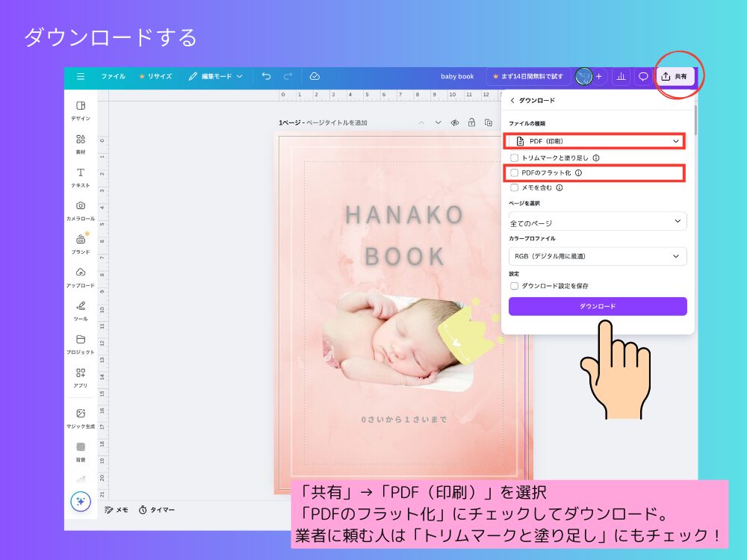The height and width of the screenshot is (560, 747).
Task: Open the ファイル menu
Action: coord(113,76)
